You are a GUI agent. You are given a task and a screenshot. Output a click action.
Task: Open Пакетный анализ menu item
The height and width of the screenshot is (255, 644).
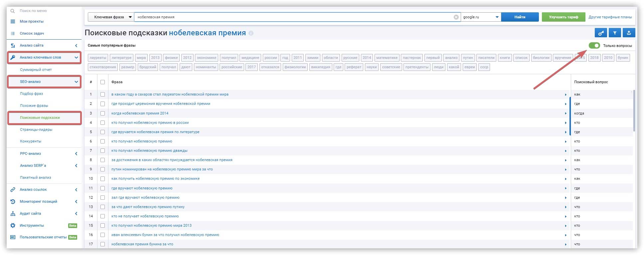36,177
